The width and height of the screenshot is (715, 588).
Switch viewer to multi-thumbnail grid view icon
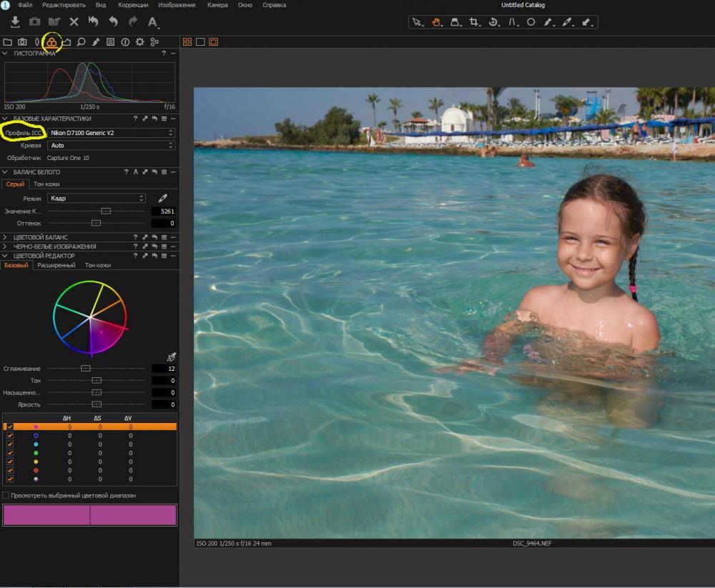(x=187, y=42)
